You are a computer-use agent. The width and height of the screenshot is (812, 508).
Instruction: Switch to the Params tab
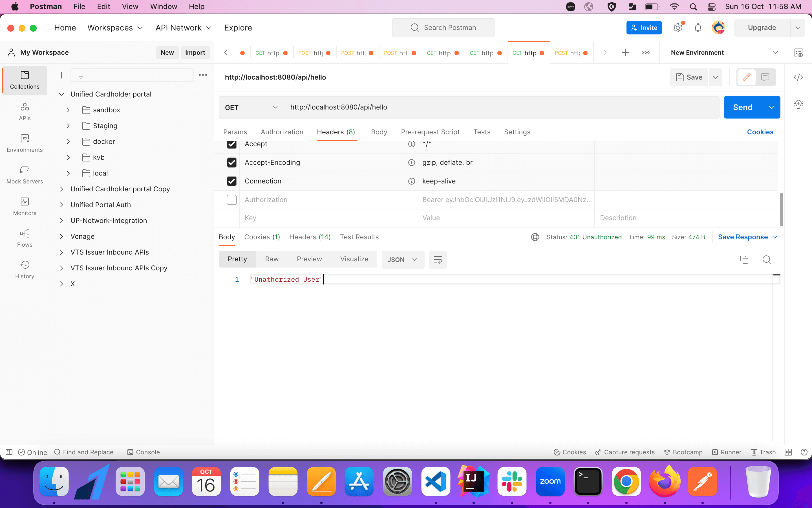235,132
